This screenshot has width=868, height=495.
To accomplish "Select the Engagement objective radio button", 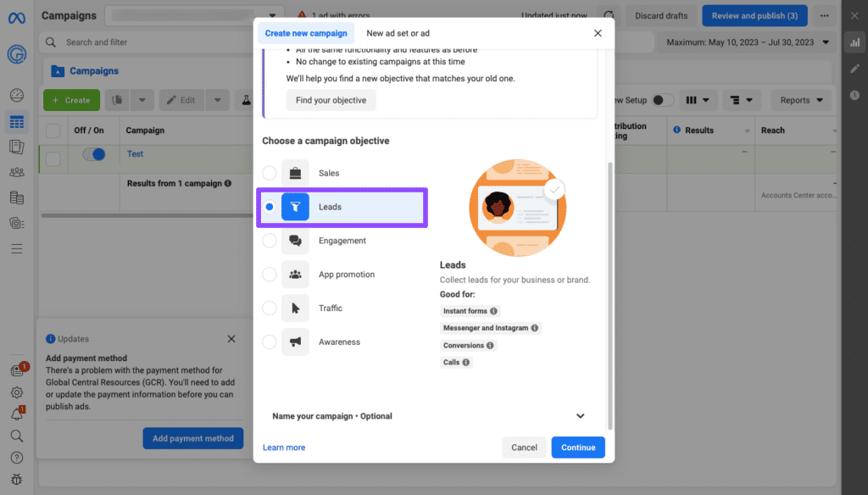I will (270, 241).
